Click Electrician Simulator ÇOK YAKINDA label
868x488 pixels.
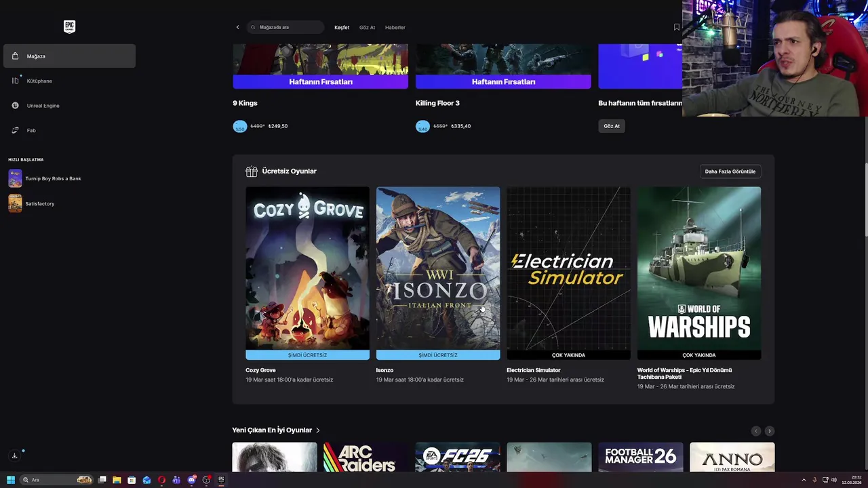pyautogui.click(x=568, y=355)
